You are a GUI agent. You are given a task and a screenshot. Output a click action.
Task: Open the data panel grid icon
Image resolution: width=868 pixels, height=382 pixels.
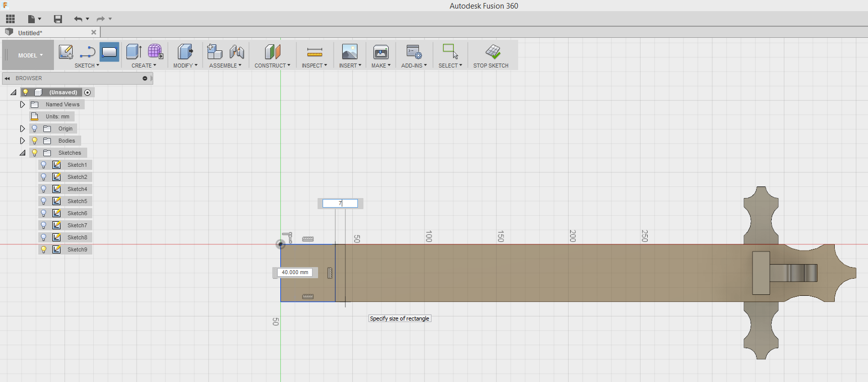pos(10,19)
